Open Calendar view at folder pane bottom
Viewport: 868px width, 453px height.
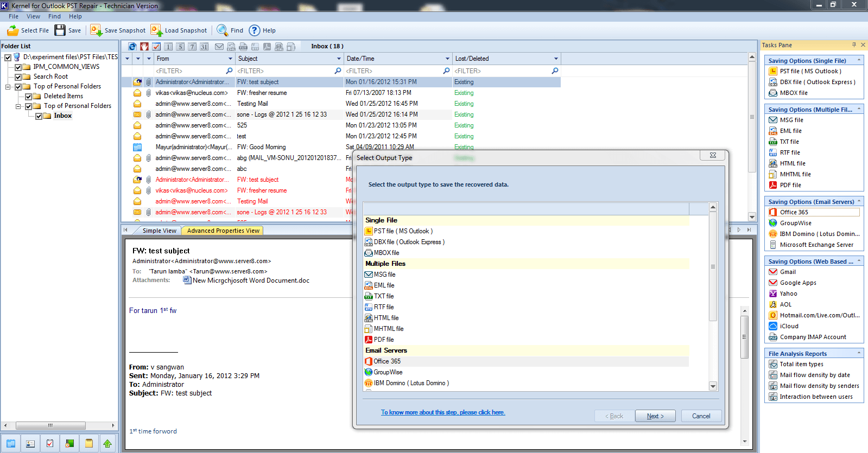10,444
